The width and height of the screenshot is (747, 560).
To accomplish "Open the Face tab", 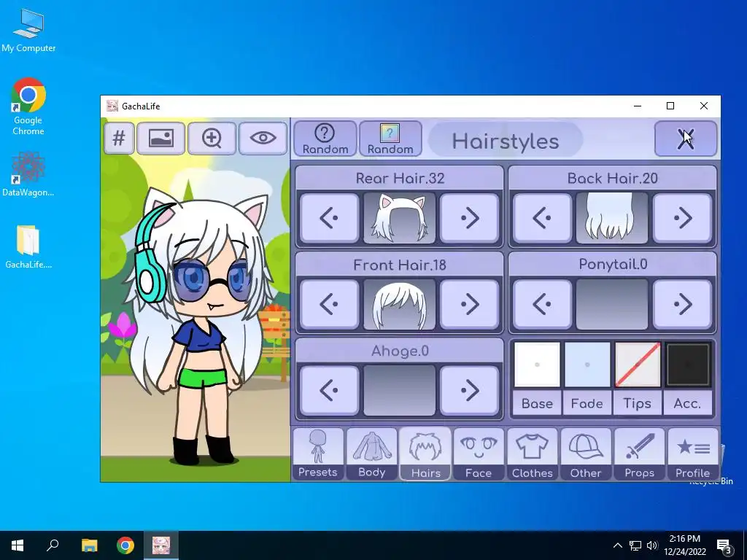I will pyautogui.click(x=479, y=454).
